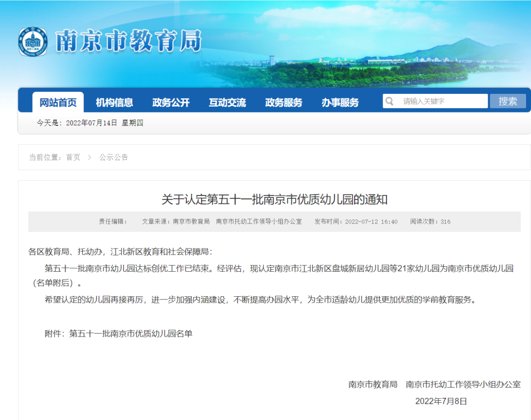Click the 发布时间 2022-07-12 timestamp
Viewport: 531px width, 420px height.
(x=356, y=222)
